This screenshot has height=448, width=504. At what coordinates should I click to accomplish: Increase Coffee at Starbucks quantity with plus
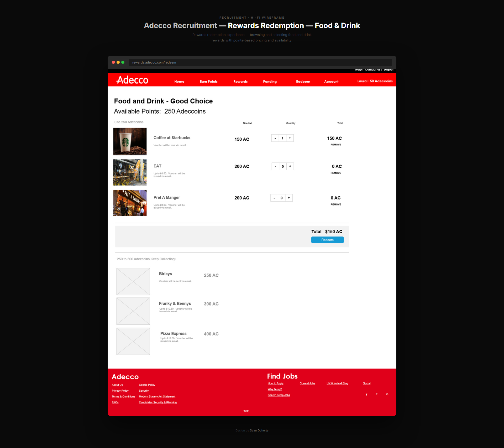290,138
